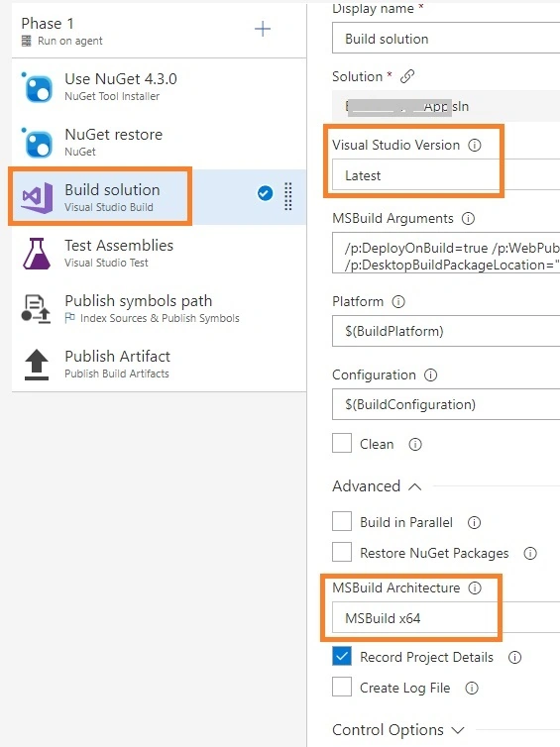Uncheck Record Project Details checkbox
Image resolution: width=560 pixels, height=747 pixels.
tap(342, 656)
